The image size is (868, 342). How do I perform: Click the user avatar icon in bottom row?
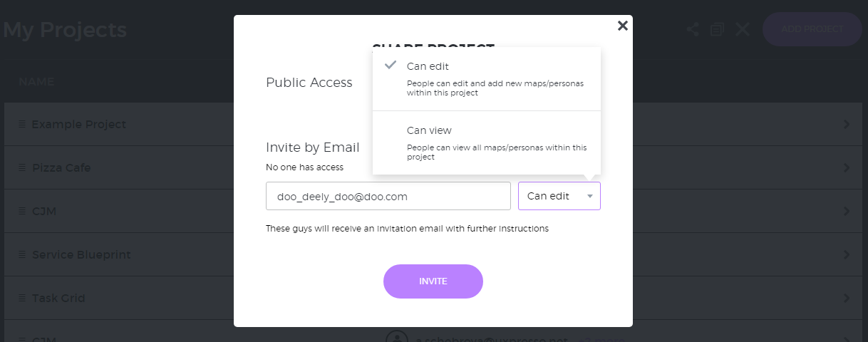(396, 338)
